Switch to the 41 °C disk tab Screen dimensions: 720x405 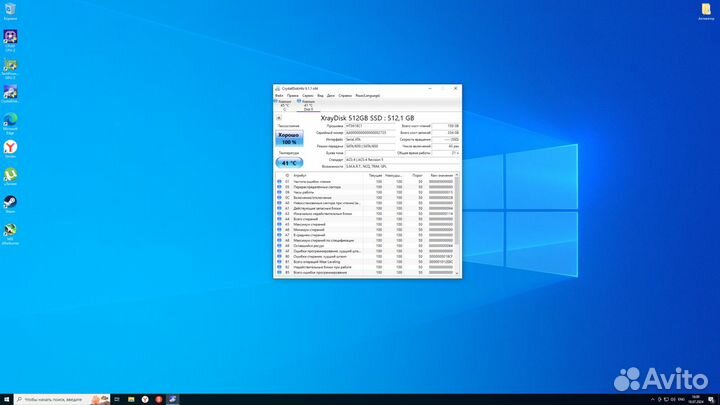308,105
